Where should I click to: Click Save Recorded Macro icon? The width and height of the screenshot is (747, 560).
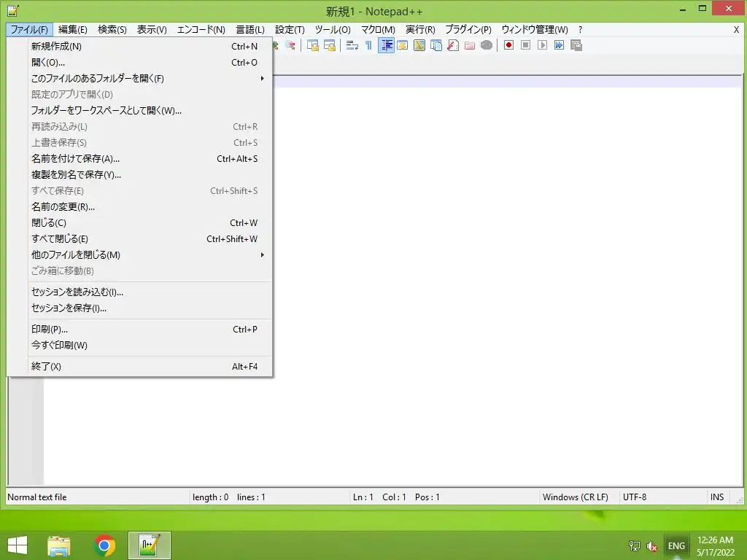576,45
